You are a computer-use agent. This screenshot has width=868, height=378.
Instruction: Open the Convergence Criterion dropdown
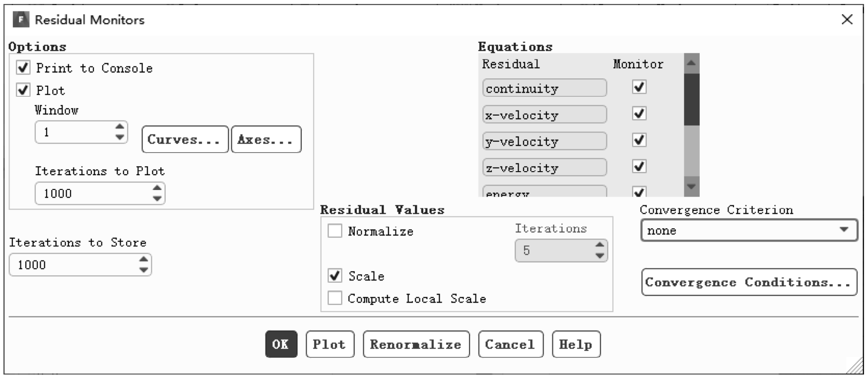pyautogui.click(x=749, y=231)
